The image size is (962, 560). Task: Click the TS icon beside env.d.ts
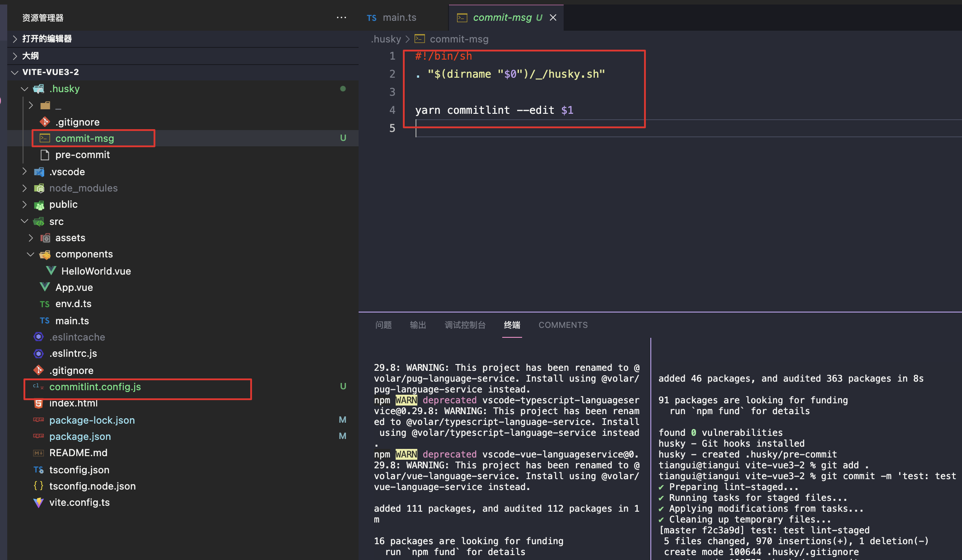[x=44, y=304]
